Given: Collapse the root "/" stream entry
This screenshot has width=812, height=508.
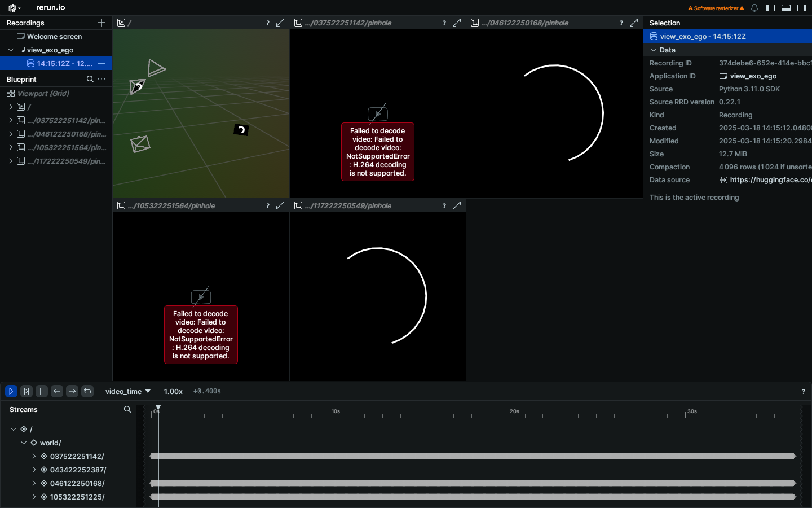Looking at the screenshot, I should click(x=14, y=429).
